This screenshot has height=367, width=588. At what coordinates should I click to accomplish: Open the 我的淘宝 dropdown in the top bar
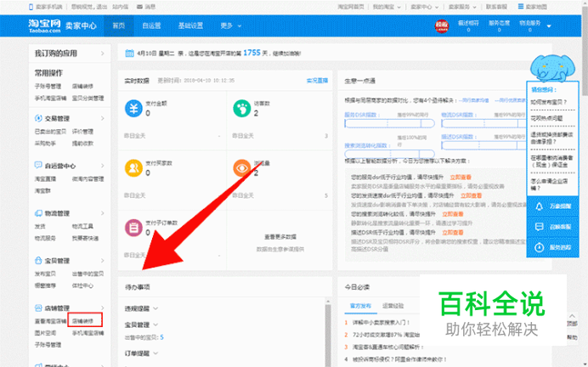click(387, 7)
